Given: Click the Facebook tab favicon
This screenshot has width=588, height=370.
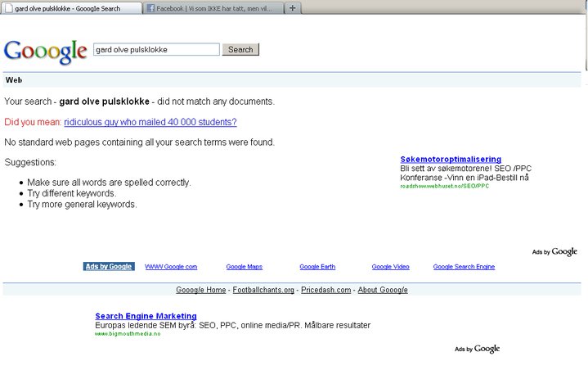Looking at the screenshot, I should click(150, 8).
